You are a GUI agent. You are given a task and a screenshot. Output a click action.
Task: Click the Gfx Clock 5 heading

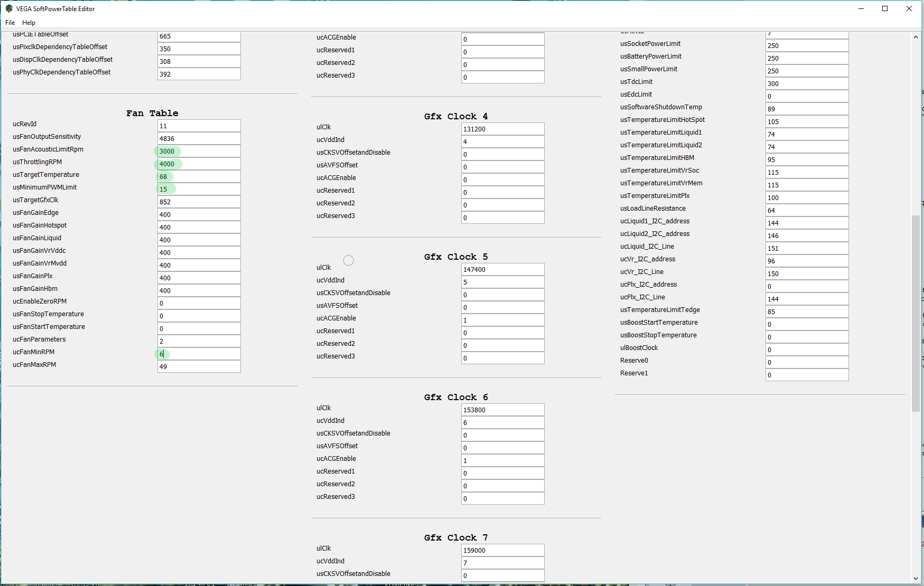coord(456,257)
